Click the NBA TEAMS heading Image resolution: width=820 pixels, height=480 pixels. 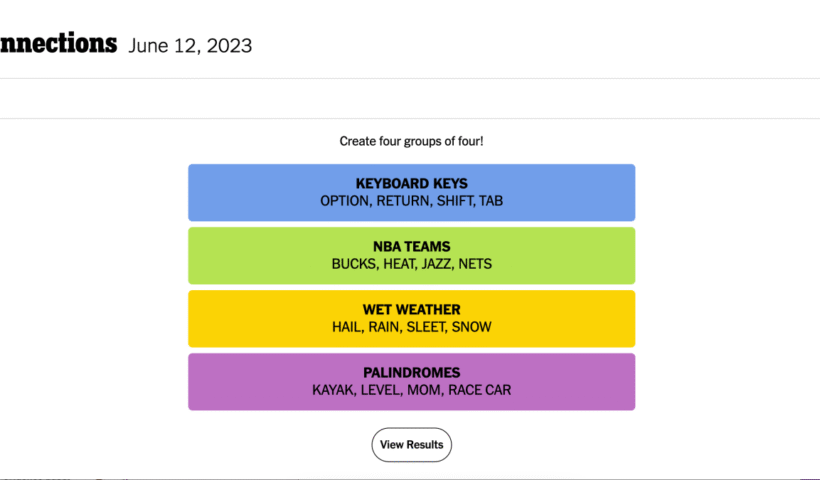point(411,247)
